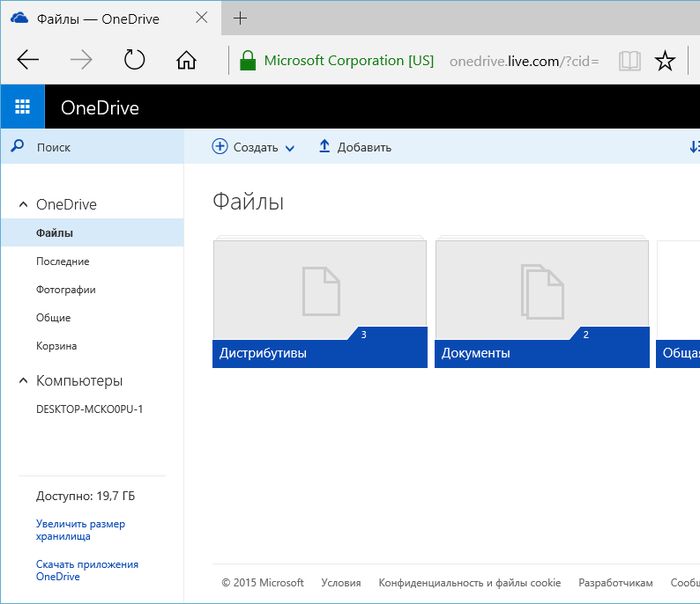Screen dimensions: 700x604
Task: Click Увеличить размер хранилища link
Action: pyautogui.click(x=80, y=530)
